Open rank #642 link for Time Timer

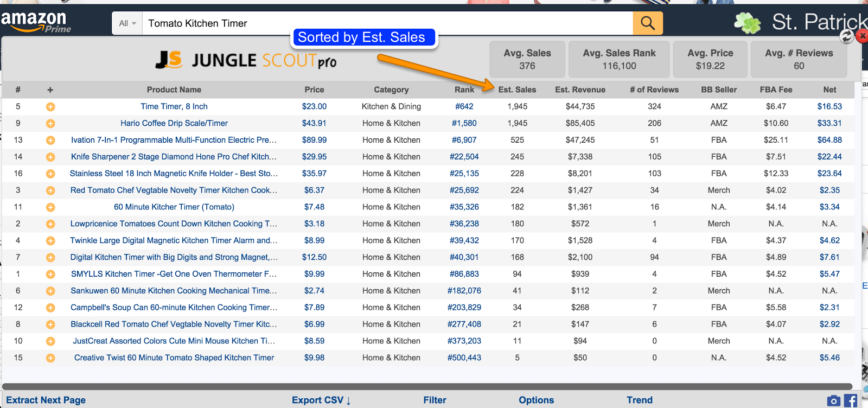point(464,107)
